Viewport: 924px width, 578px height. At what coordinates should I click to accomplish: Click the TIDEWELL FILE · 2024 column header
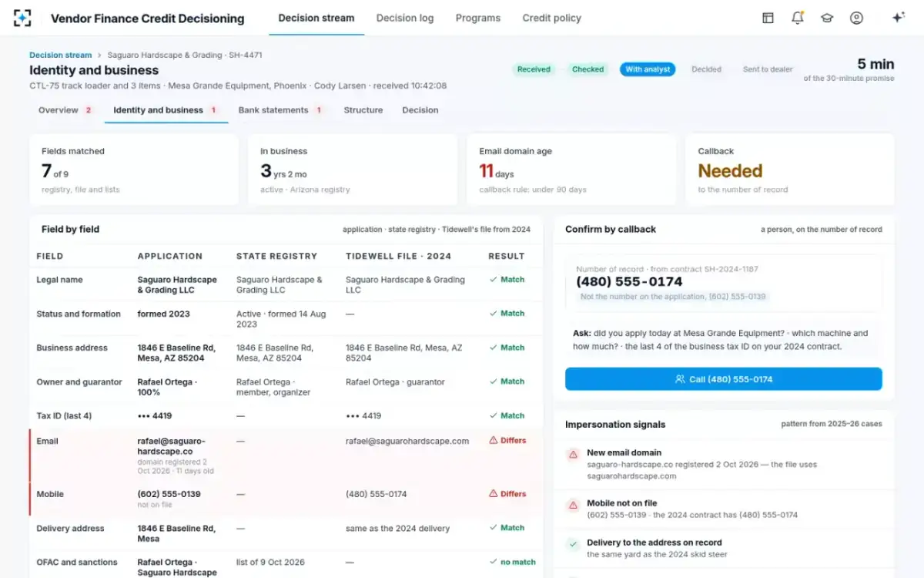(x=398, y=256)
